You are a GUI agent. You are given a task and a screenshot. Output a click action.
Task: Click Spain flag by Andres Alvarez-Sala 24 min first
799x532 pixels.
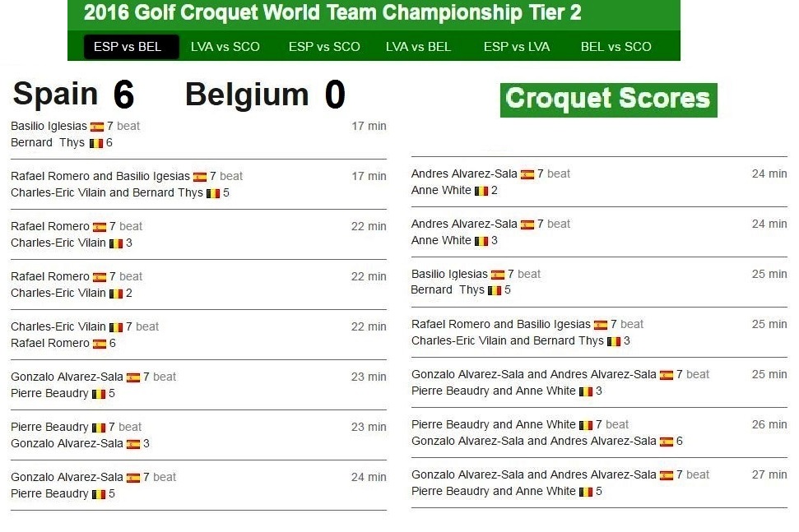[527, 174]
